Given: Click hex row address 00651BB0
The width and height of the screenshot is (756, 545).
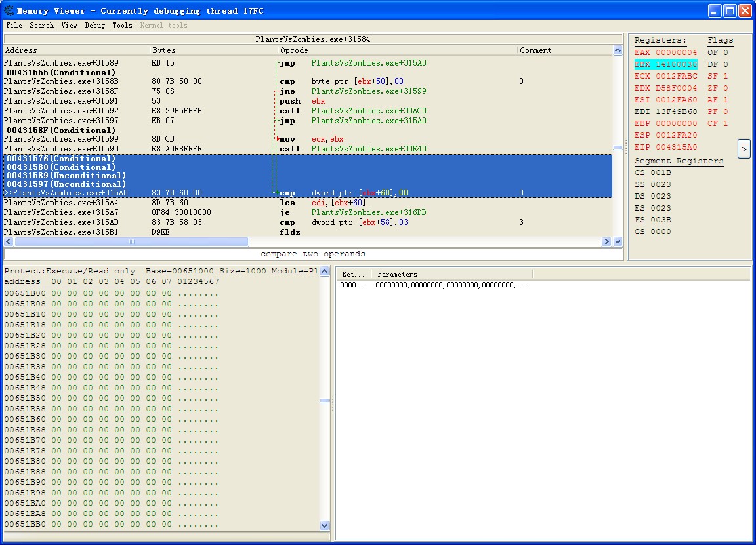Looking at the screenshot, I should pyautogui.click(x=24, y=524).
